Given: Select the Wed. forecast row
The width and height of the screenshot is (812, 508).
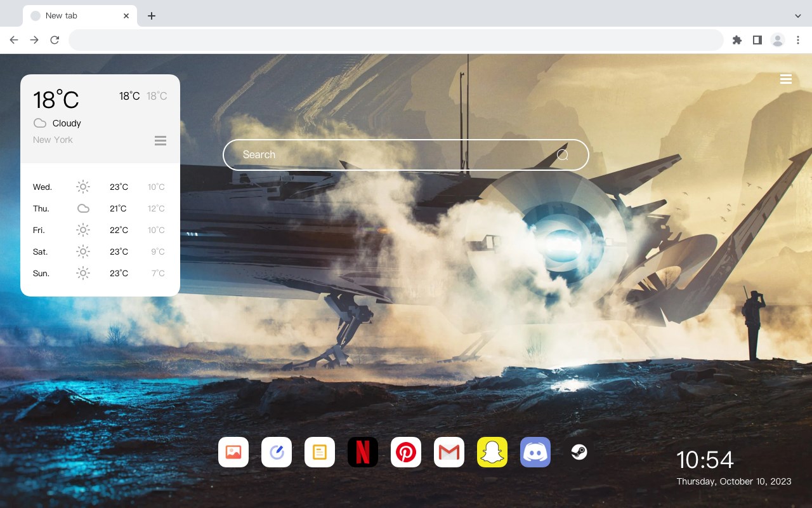Looking at the screenshot, I should pyautogui.click(x=100, y=187).
